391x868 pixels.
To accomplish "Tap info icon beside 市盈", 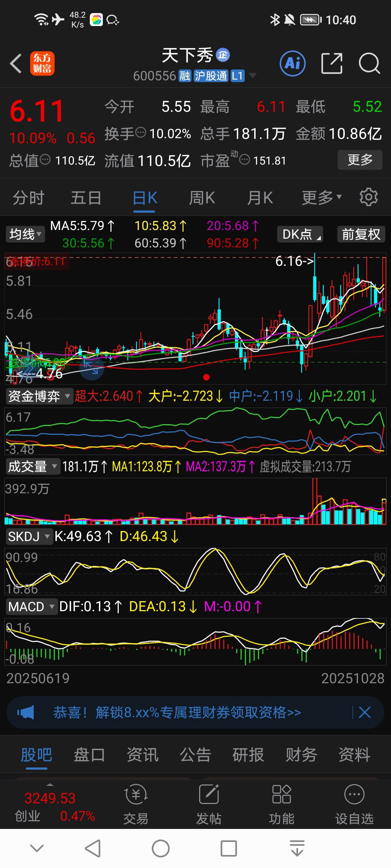I will 245,159.
